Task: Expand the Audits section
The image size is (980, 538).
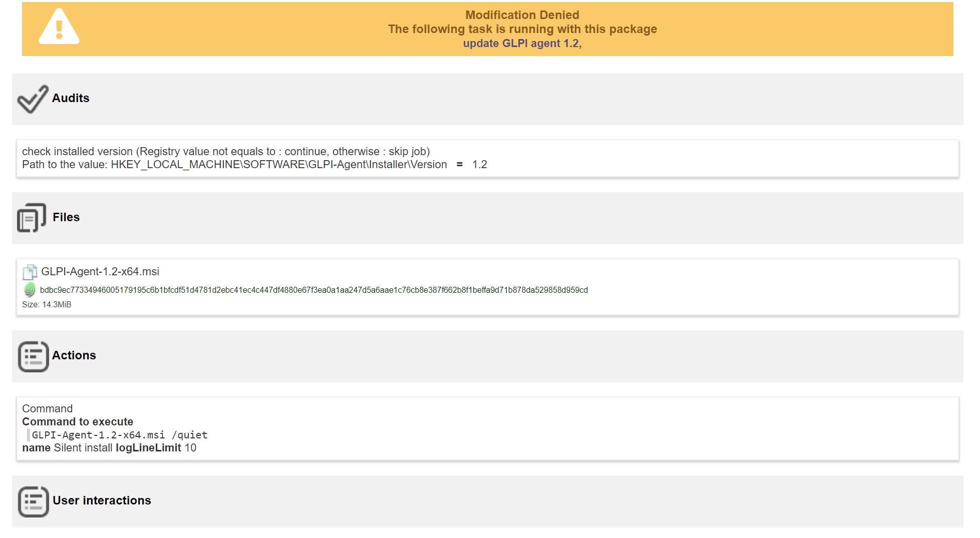Action: pos(70,98)
